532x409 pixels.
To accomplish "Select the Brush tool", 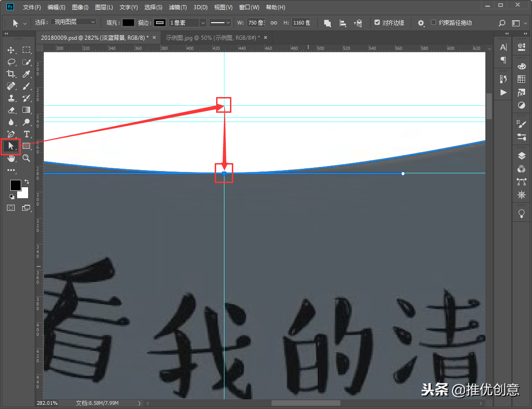I will [26, 86].
